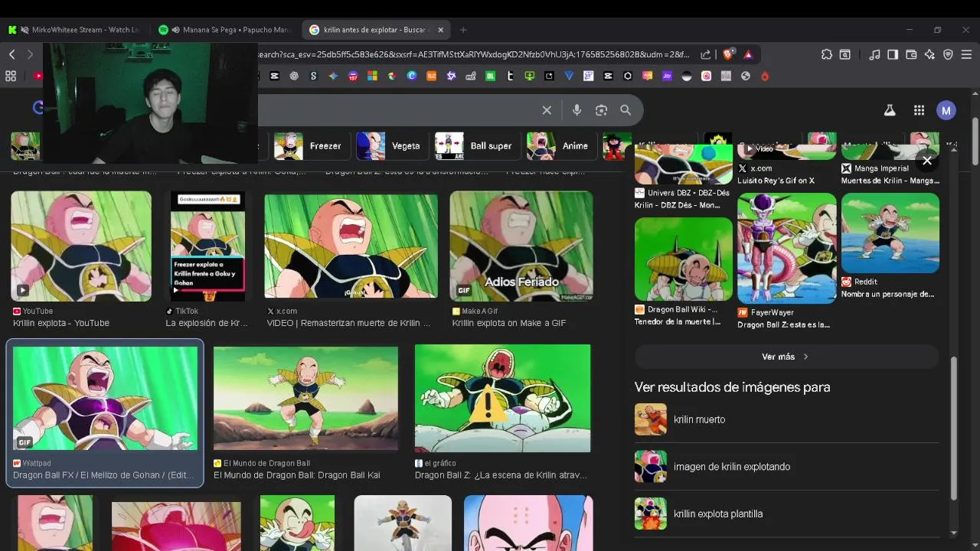The image size is (980, 551).
Task: Open the YouTube bookmark icon
Action: [38, 76]
